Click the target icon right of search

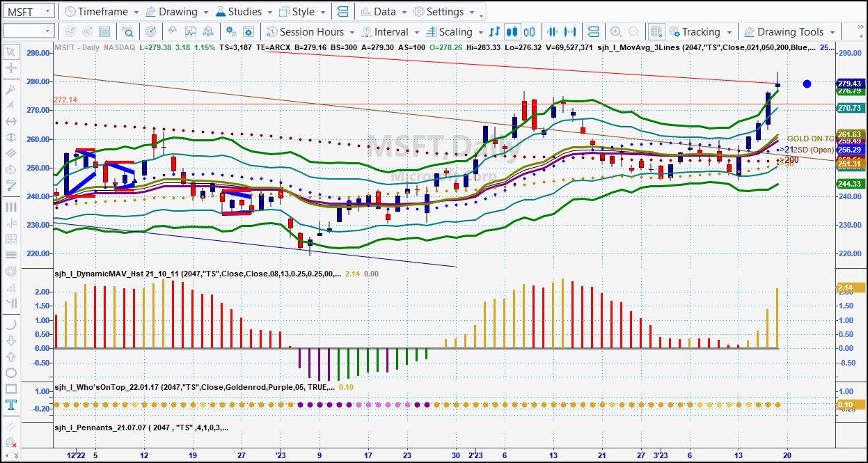pyautogui.click(x=151, y=31)
